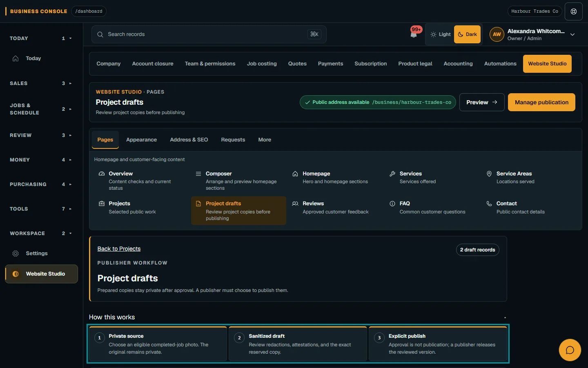Switch to Dark theme
The width and height of the screenshot is (588, 368).
coord(467,34)
